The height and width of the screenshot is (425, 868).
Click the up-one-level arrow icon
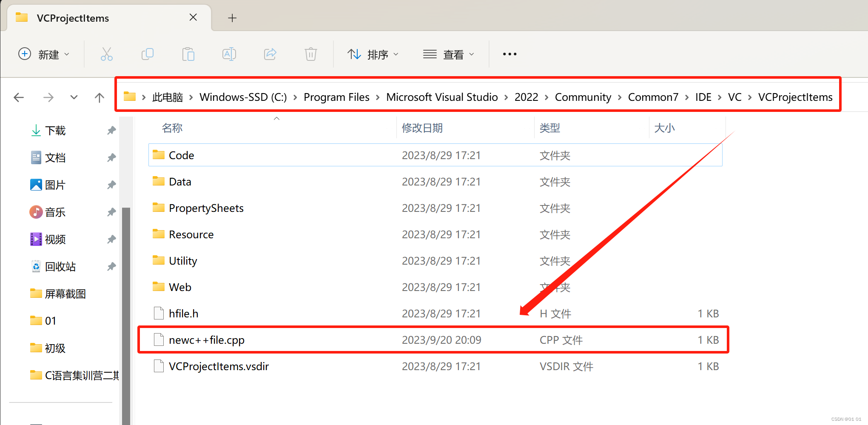[99, 97]
